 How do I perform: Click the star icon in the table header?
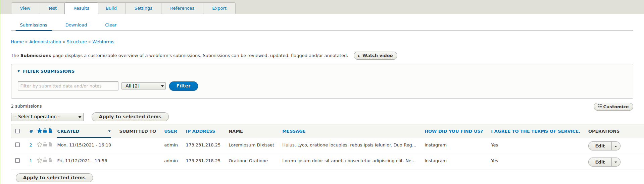[40, 131]
